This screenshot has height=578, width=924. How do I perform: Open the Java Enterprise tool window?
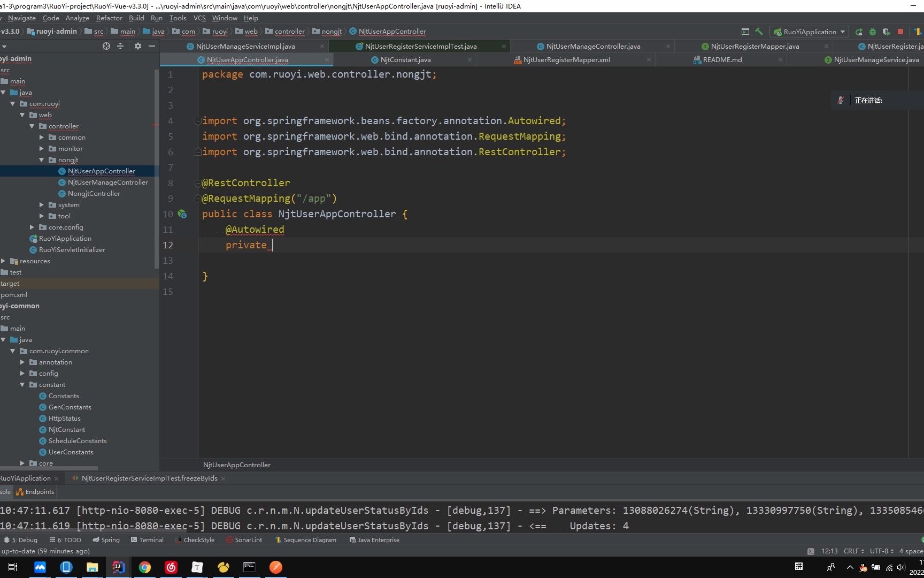click(374, 540)
